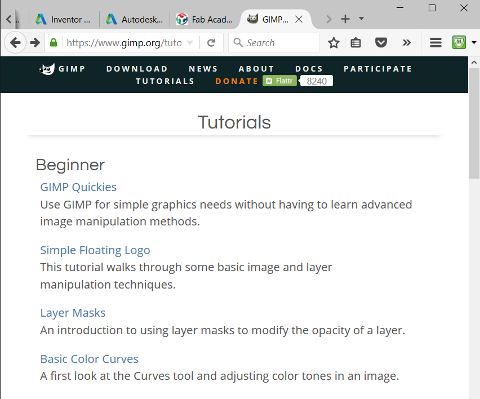Click the orange DONATE link

tap(237, 81)
